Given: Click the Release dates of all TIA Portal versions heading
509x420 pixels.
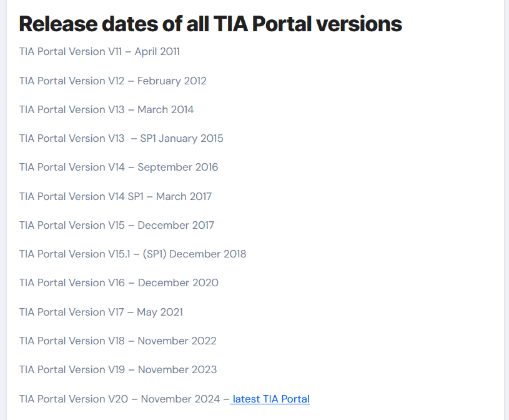Looking at the screenshot, I should pyautogui.click(x=210, y=24).
